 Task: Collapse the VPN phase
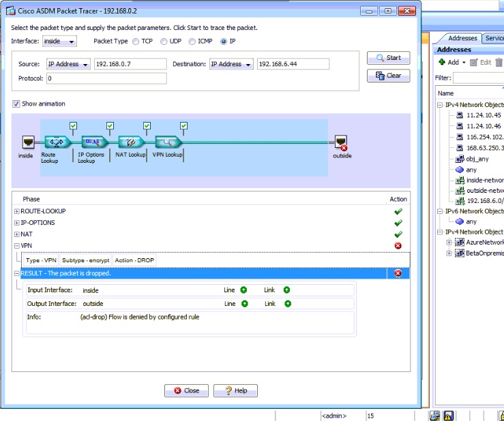coord(17,246)
